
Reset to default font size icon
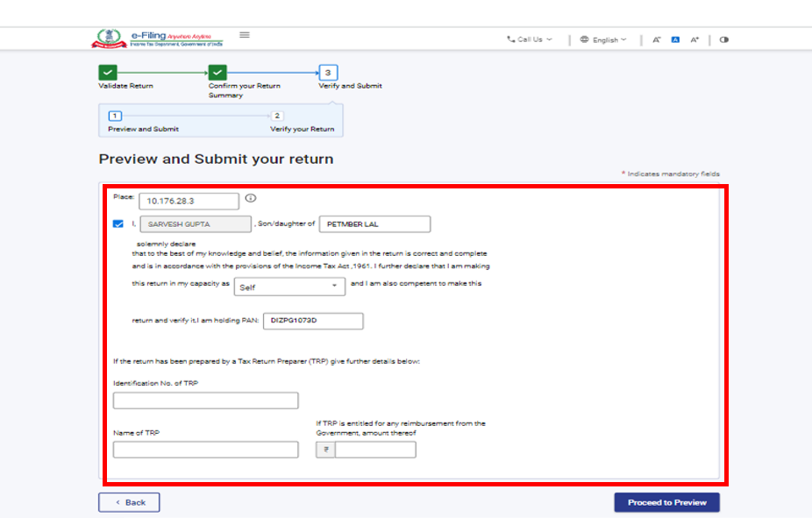(675, 39)
